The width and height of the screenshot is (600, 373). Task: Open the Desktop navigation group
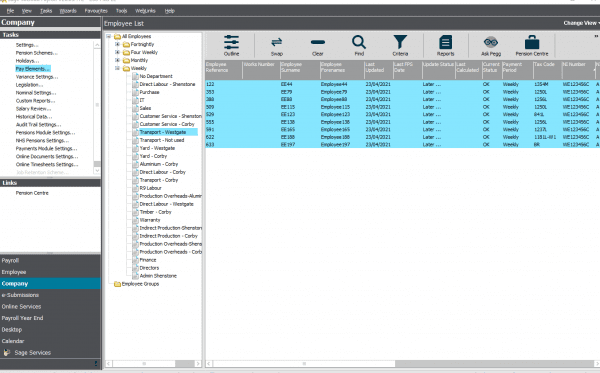tap(50, 329)
